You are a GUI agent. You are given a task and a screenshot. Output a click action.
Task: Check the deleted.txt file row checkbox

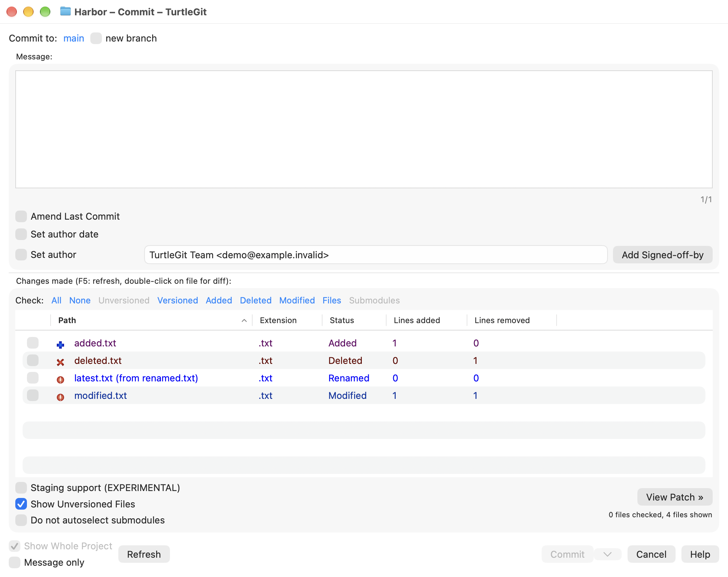coord(33,360)
